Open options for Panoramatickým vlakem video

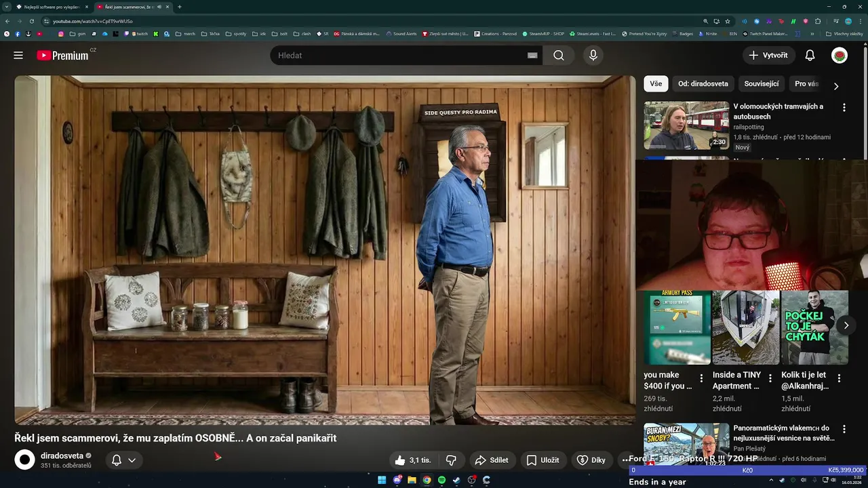[844, 429]
